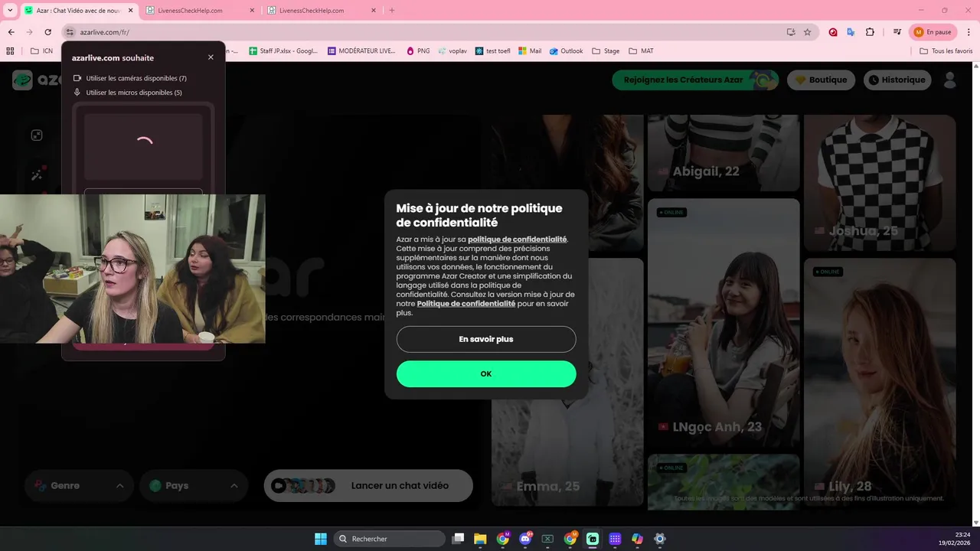The image size is (980, 551).
Task: Click the magic wand effects icon
Action: 37,174
